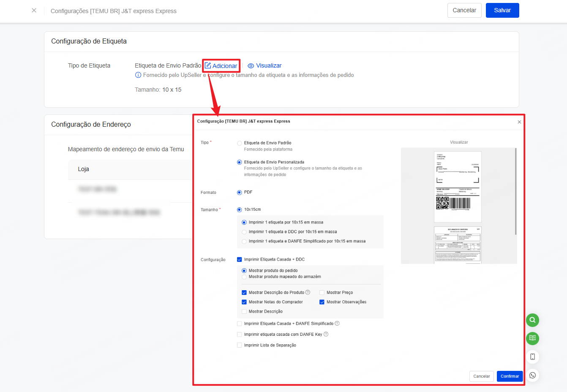
Task: Select the 10x15cm size radio
Action: click(240, 210)
